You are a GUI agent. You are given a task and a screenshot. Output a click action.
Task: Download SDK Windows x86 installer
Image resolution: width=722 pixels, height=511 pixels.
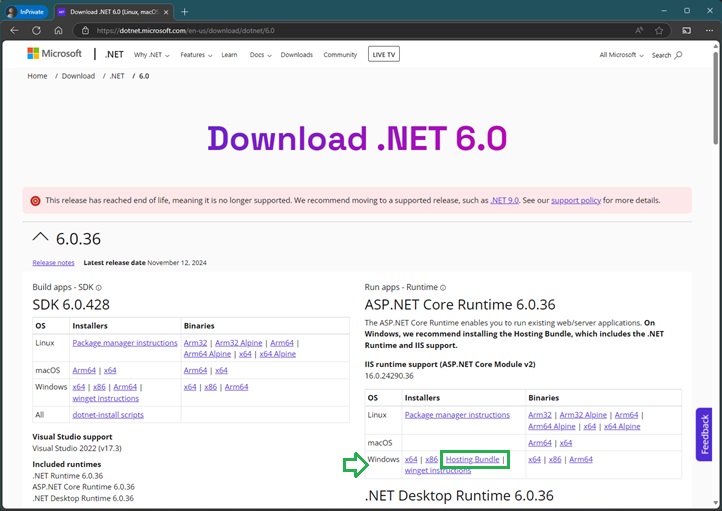coord(99,387)
